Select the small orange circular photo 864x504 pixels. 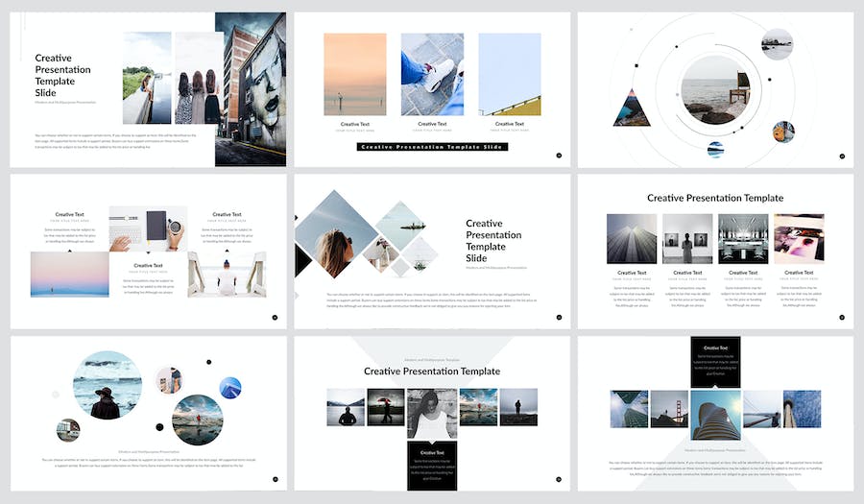783,132
